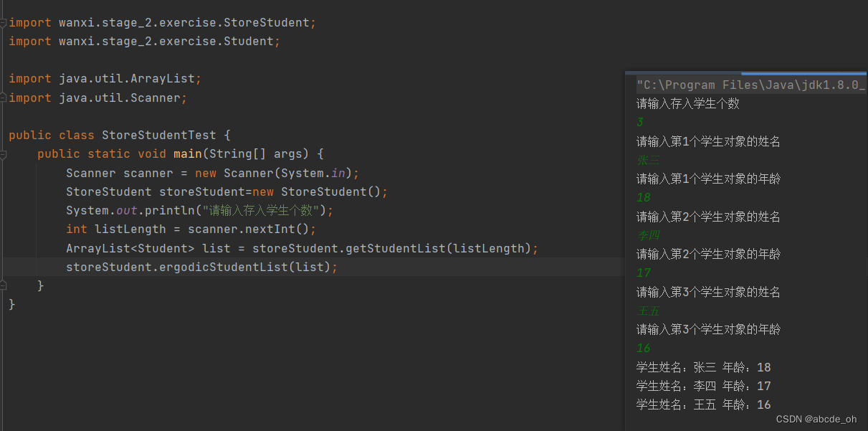The width and height of the screenshot is (868, 431).
Task: Click console prompt 请输入第3个学生对象的姓名
Action: tap(708, 292)
